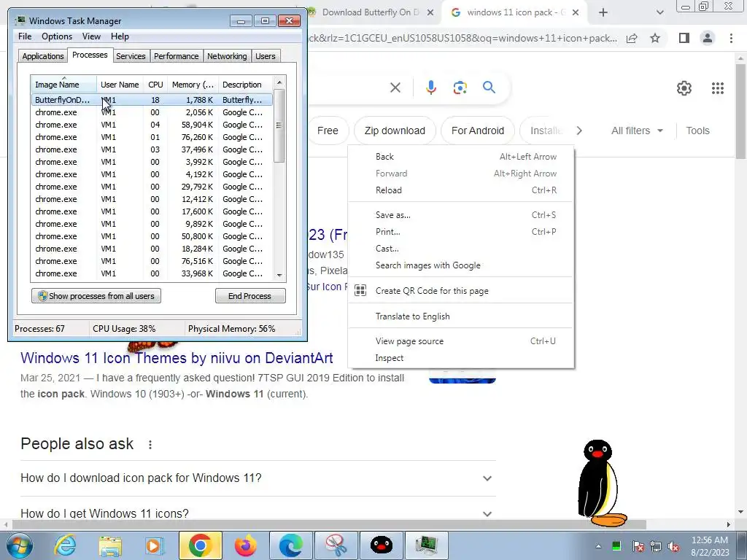The image size is (747, 560).
Task: Select the ButterflyOnD... process row
Action: coord(152,100)
